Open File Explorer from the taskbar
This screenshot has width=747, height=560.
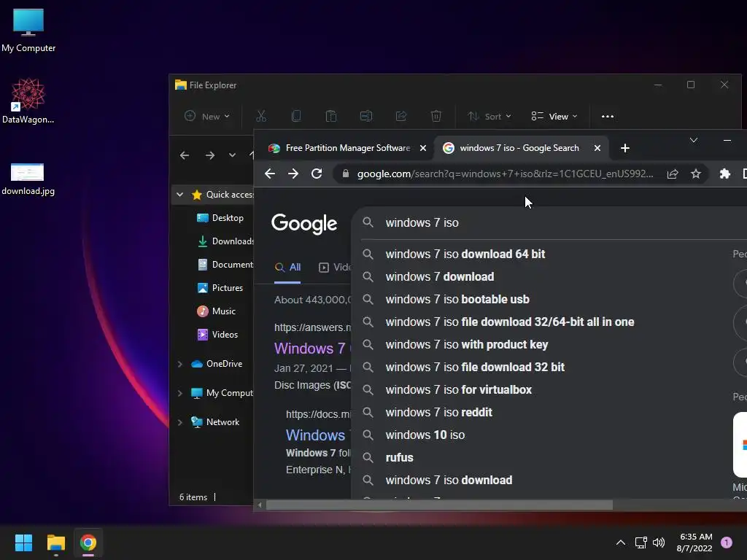55,542
